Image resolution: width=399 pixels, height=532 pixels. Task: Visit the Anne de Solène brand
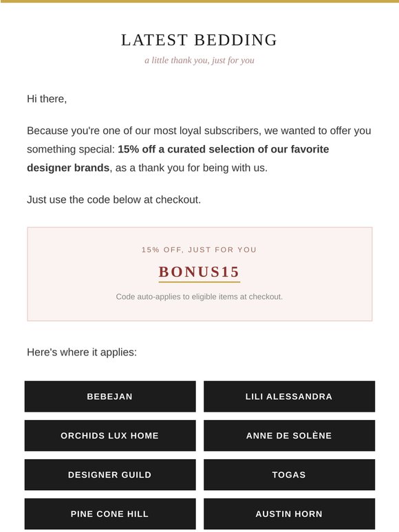[290, 435]
